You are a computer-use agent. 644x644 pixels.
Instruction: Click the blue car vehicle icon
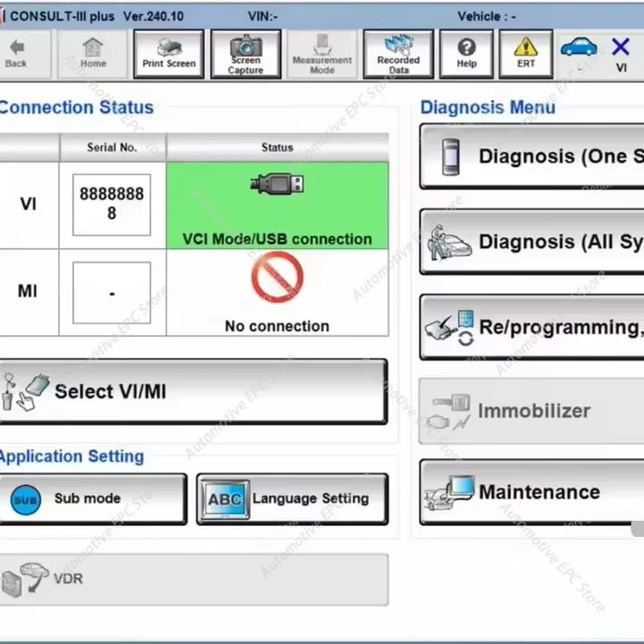tap(579, 46)
